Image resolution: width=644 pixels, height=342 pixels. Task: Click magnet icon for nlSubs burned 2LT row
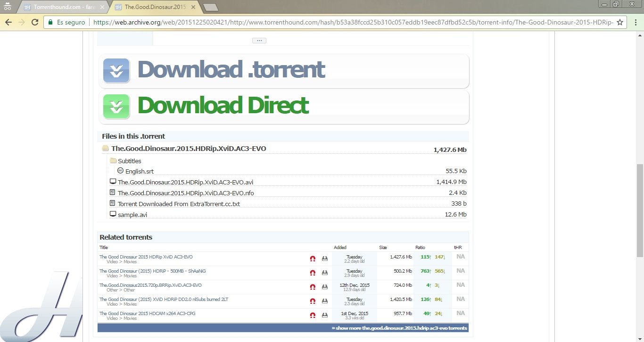(313, 301)
